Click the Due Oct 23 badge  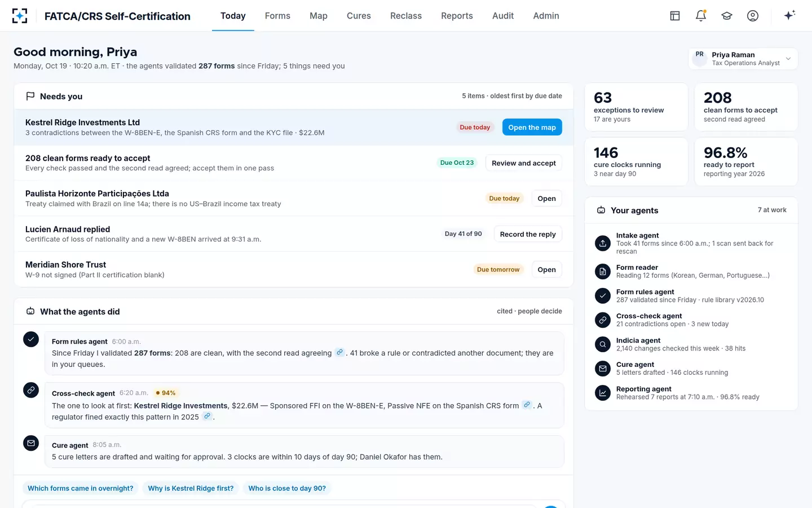coord(457,163)
